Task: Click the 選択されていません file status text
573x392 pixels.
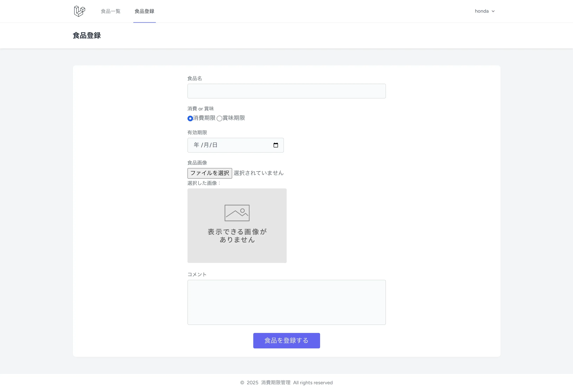Action: (x=258, y=173)
